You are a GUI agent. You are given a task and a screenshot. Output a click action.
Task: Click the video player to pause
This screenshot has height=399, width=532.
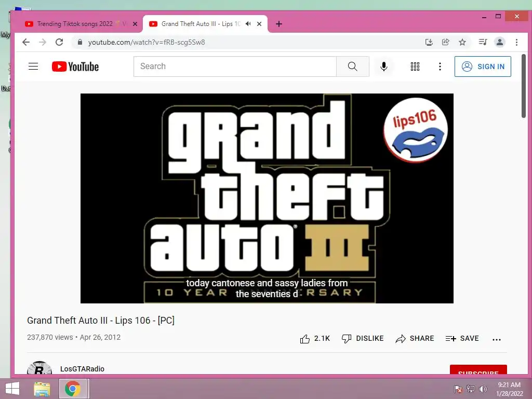(267, 198)
